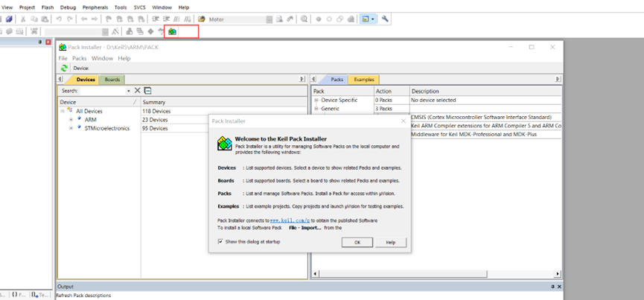Open Manage Project Items icon
Viewport: 644px width, 300px height.
(129, 31)
